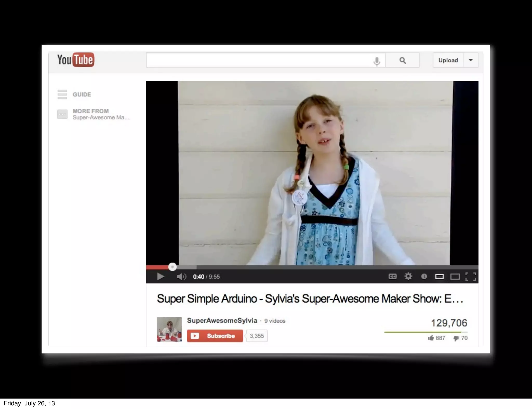Toggle closed captions (CC)

coord(393,277)
